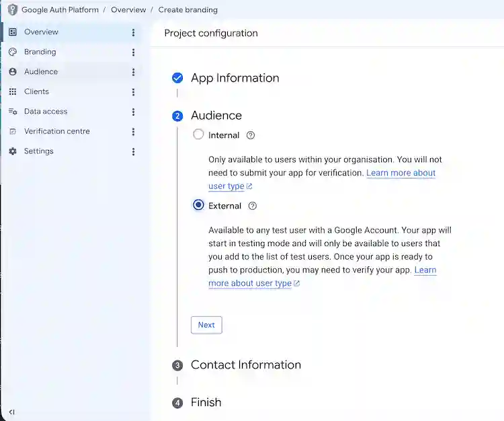The width and height of the screenshot is (504, 421).
Task: Click the Create branding breadcrumb
Action: tap(188, 10)
